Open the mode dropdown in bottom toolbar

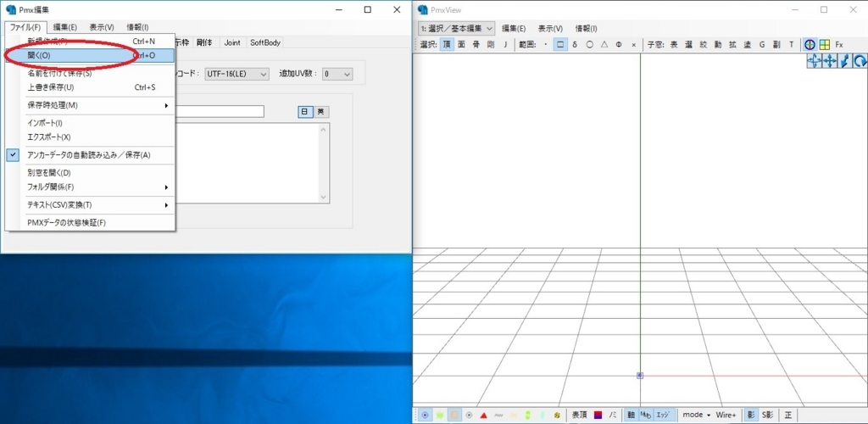pos(697,415)
